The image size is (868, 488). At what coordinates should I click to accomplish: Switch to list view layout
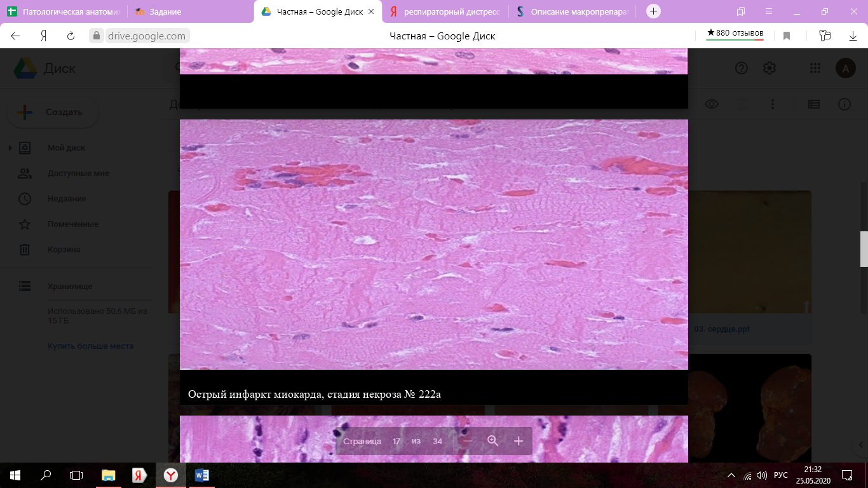coord(814,104)
